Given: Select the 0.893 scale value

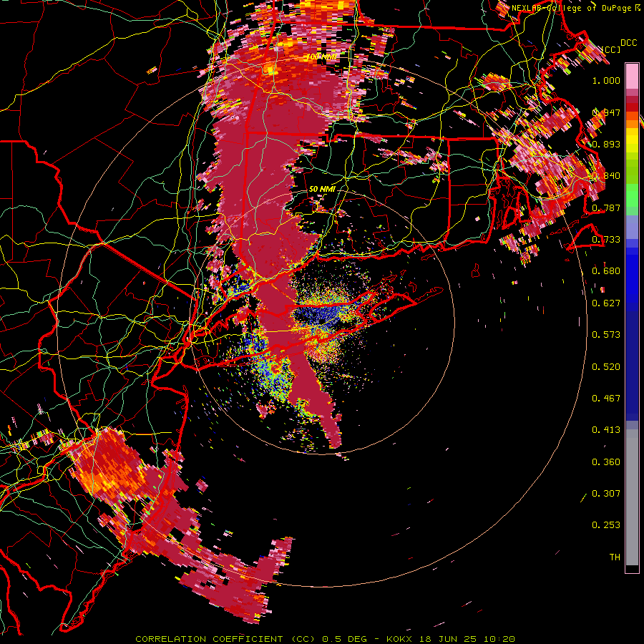Looking at the screenshot, I should (606, 144).
